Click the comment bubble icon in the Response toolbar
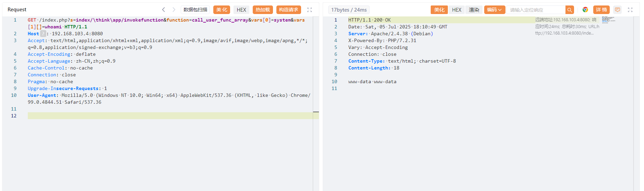This screenshot has height=191, width=644. 617,10
